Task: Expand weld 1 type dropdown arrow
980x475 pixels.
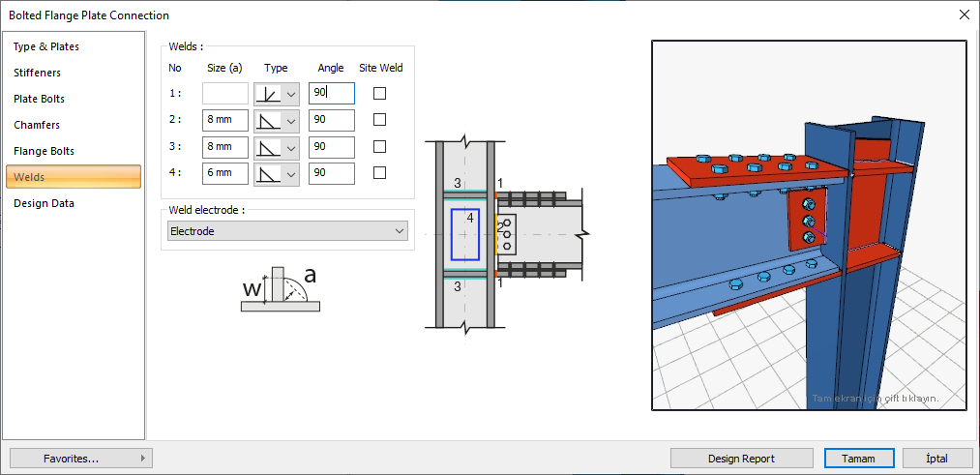Action: click(x=290, y=94)
